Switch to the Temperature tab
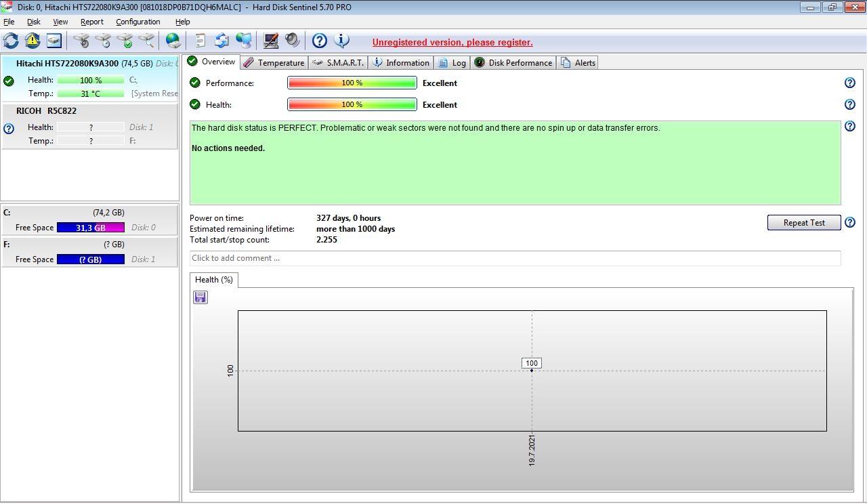 [274, 62]
